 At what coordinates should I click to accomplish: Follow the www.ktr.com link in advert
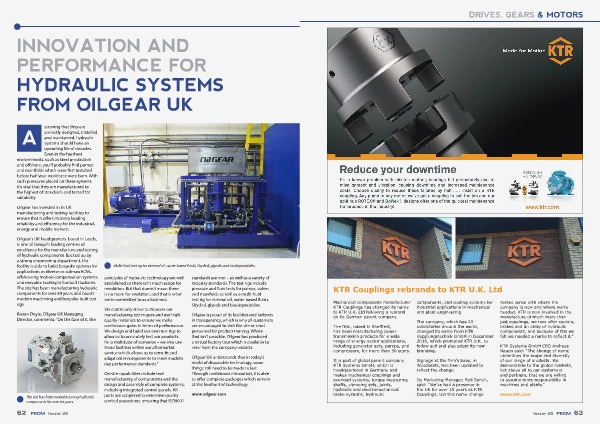click(542, 207)
